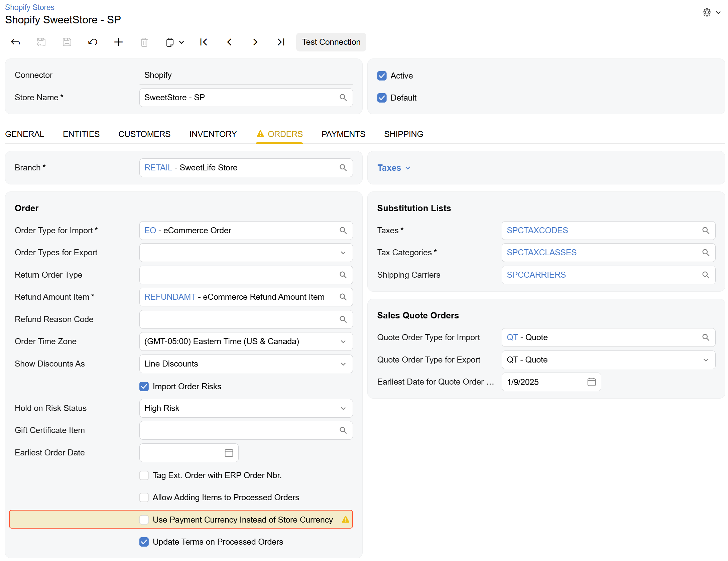
Task: Open the SPCTAXCLASSES link
Action: pos(541,253)
